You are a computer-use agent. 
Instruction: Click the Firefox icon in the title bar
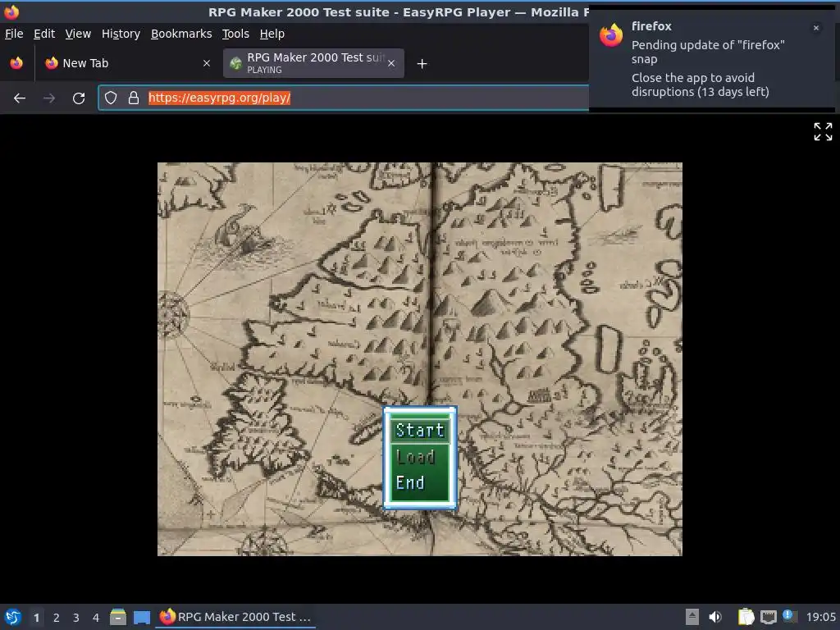coord(11,11)
